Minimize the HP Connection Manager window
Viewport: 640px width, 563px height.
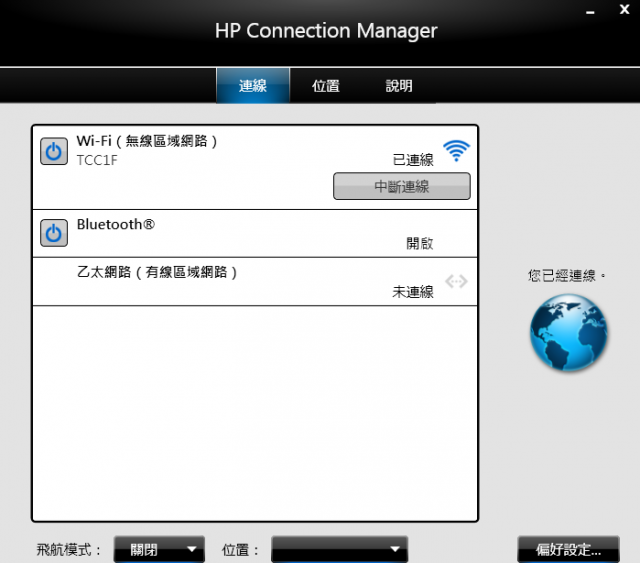click(x=590, y=11)
